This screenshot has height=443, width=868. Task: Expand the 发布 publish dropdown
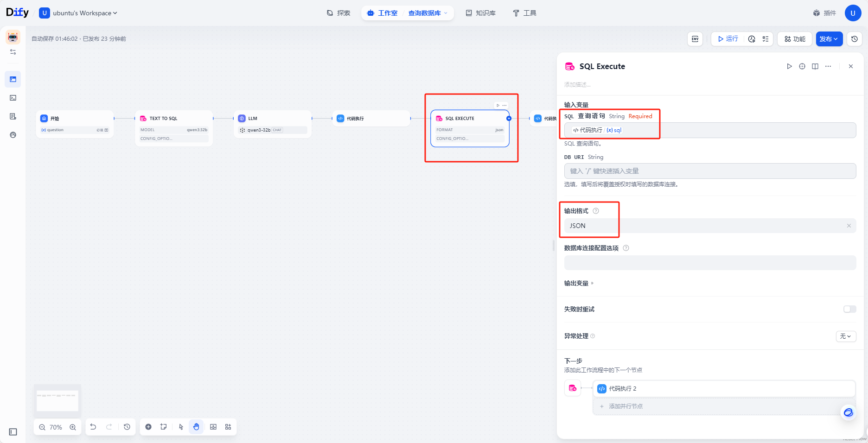pos(829,39)
